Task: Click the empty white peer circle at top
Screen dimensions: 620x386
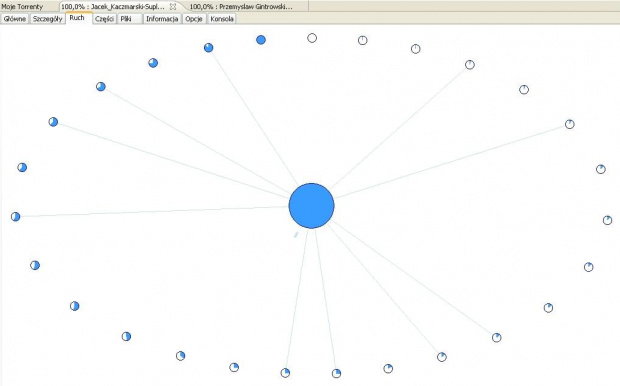Action: (312, 38)
